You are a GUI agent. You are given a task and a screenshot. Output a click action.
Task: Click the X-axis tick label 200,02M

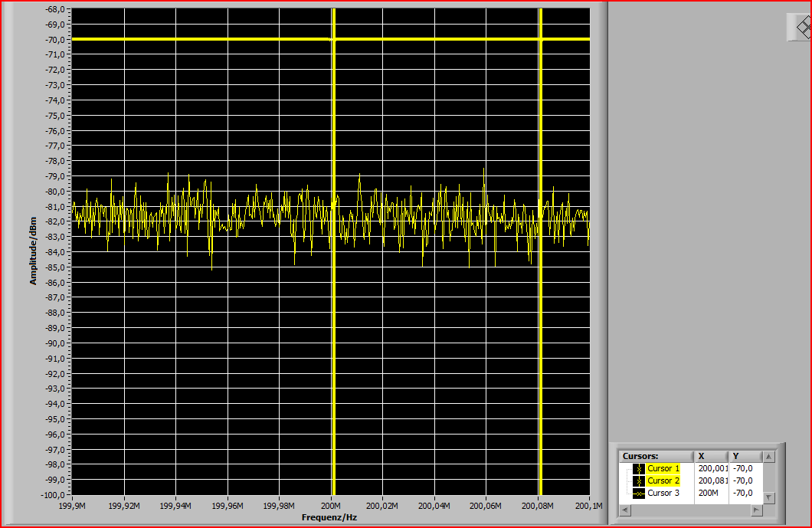[x=382, y=506]
